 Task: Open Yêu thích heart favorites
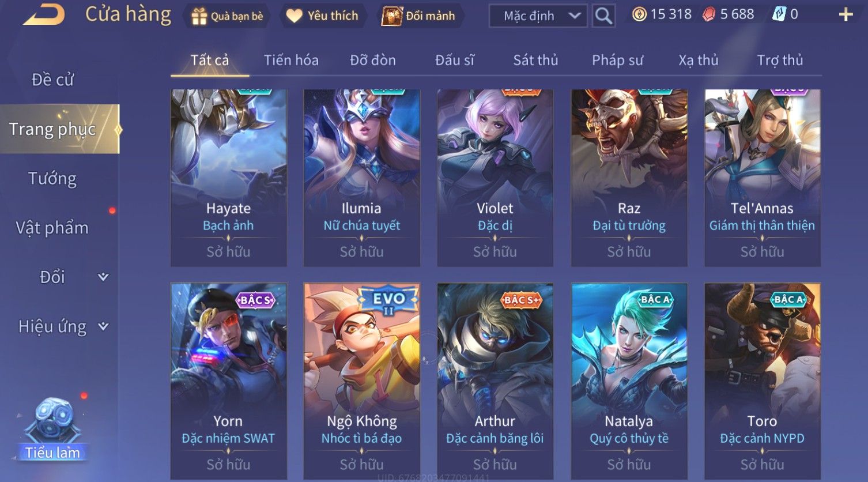click(x=294, y=16)
